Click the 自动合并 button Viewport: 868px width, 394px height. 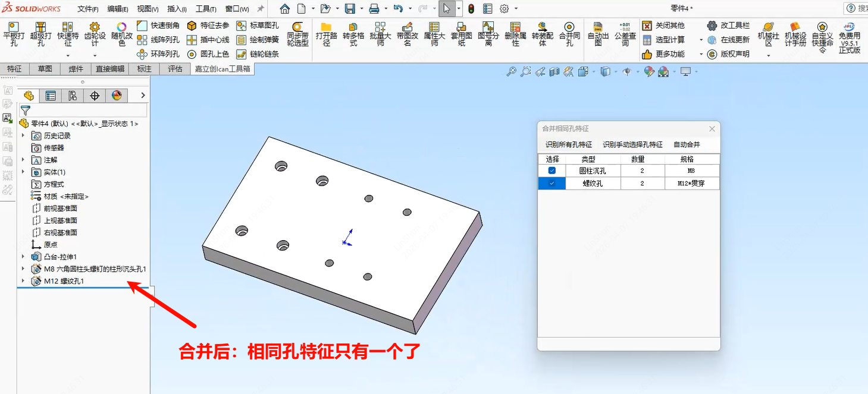pyautogui.click(x=687, y=144)
